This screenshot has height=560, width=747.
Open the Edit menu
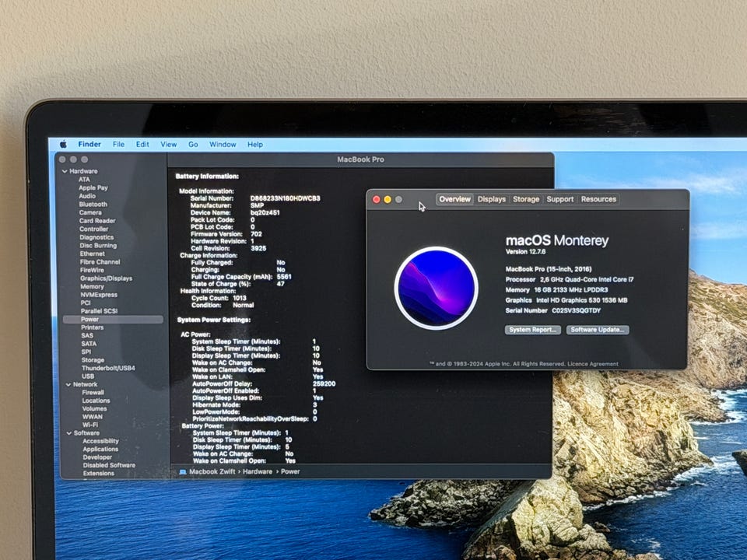[x=142, y=145]
